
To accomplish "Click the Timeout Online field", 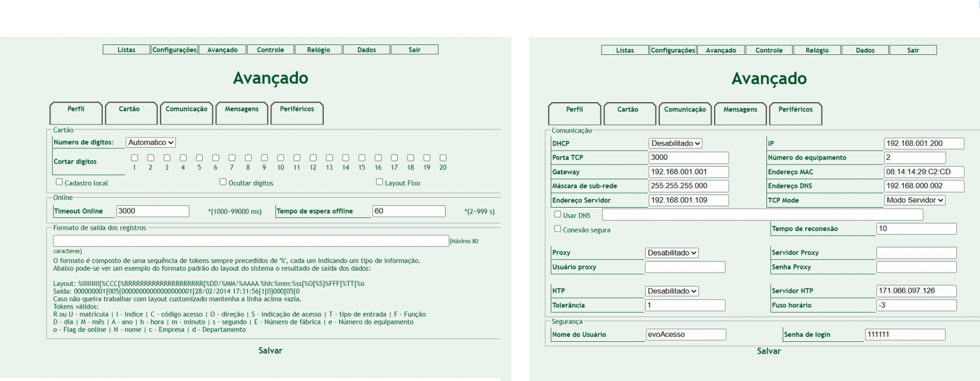I will point(153,211).
